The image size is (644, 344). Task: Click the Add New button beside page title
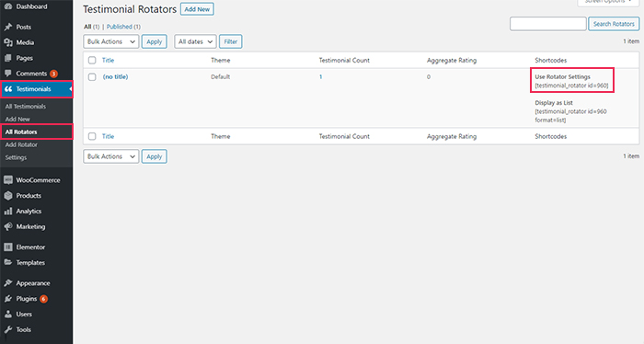point(197,9)
